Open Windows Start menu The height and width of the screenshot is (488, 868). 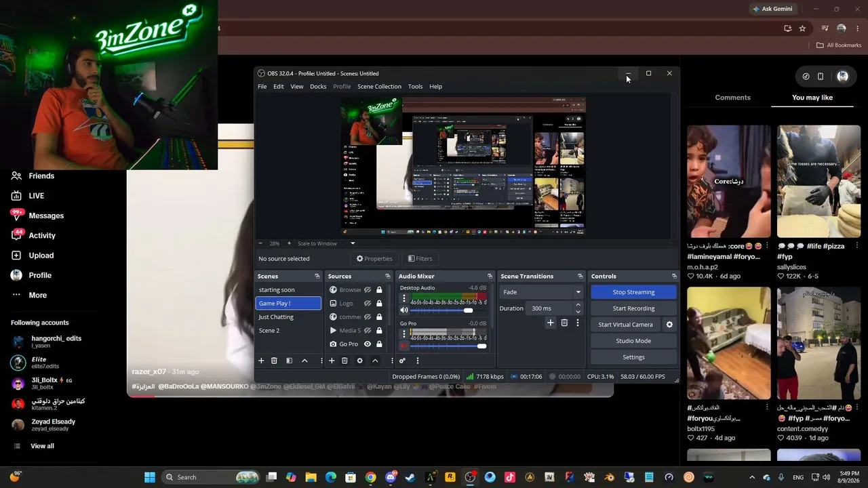click(150, 477)
